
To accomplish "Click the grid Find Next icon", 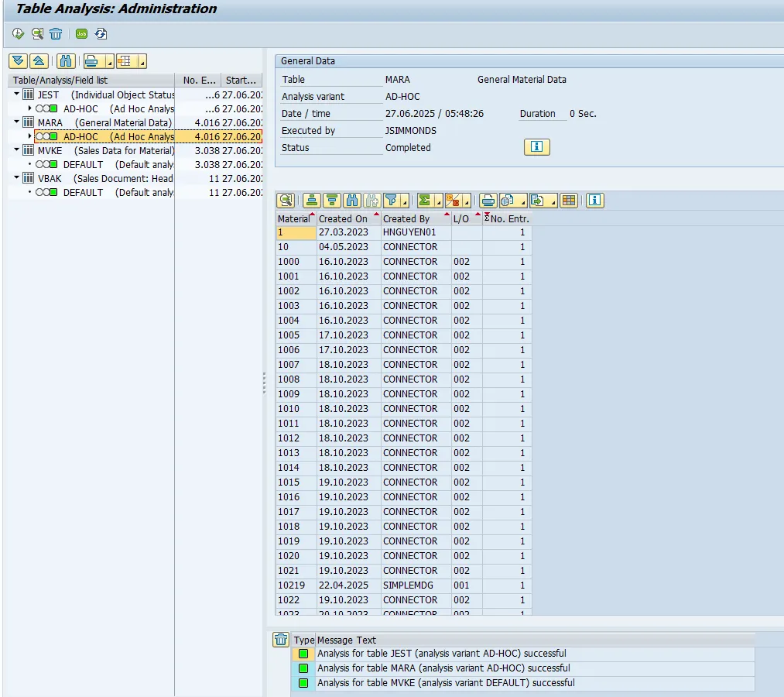I will point(372,201).
